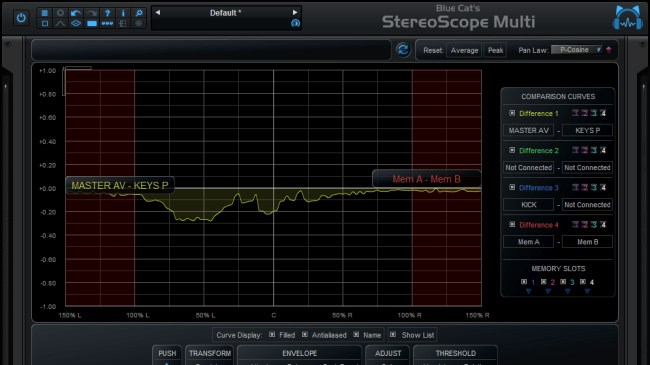The width and height of the screenshot is (650, 365).
Task: Open the main menu list icon
Action: point(45,13)
